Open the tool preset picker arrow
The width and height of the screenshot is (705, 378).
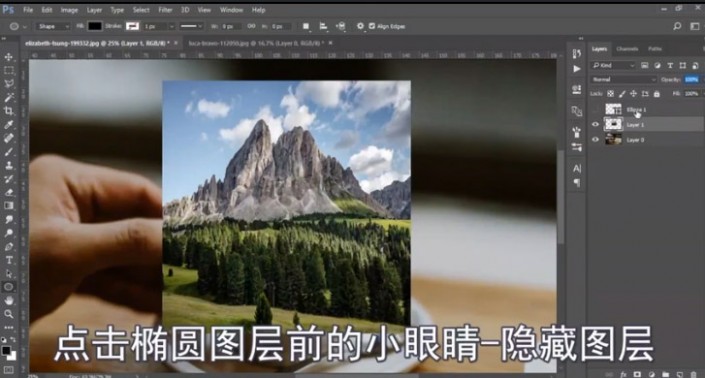[x=25, y=27]
